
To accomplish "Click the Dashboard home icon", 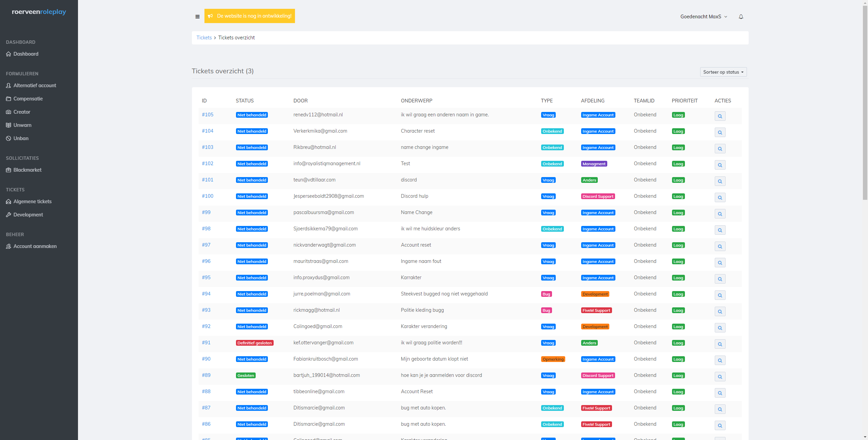I will [x=8, y=54].
